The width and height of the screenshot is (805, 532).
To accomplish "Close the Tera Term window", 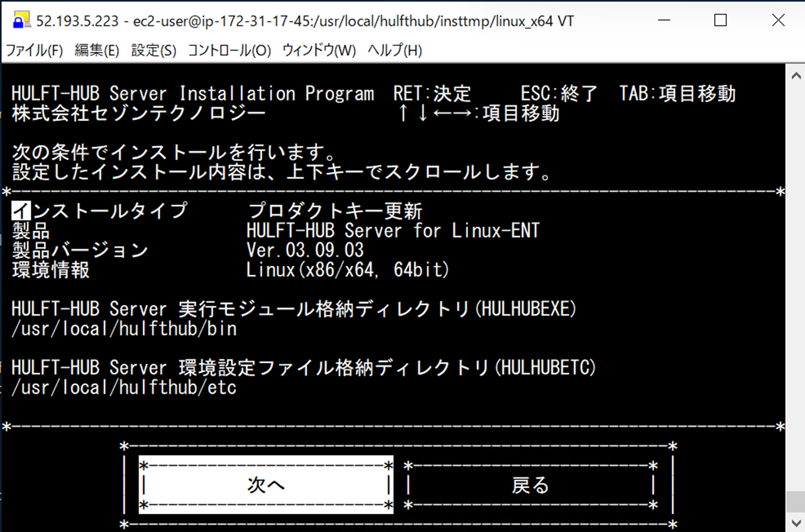I will pyautogui.click(x=778, y=20).
